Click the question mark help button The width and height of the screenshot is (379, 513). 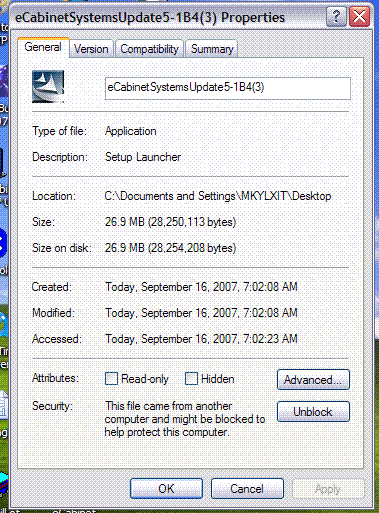pos(336,17)
